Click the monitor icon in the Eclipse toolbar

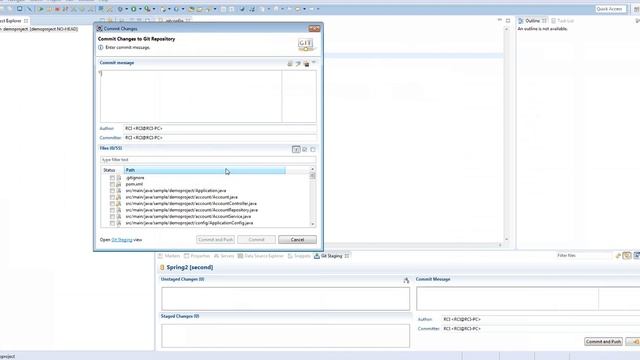19,9
